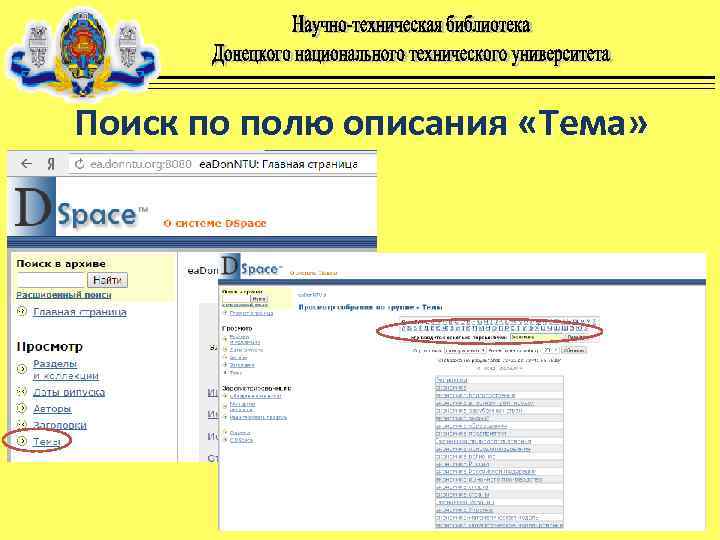Browse by 'Заголовки' in the main sidebar
This screenshot has height=540, width=720.
(x=60, y=425)
